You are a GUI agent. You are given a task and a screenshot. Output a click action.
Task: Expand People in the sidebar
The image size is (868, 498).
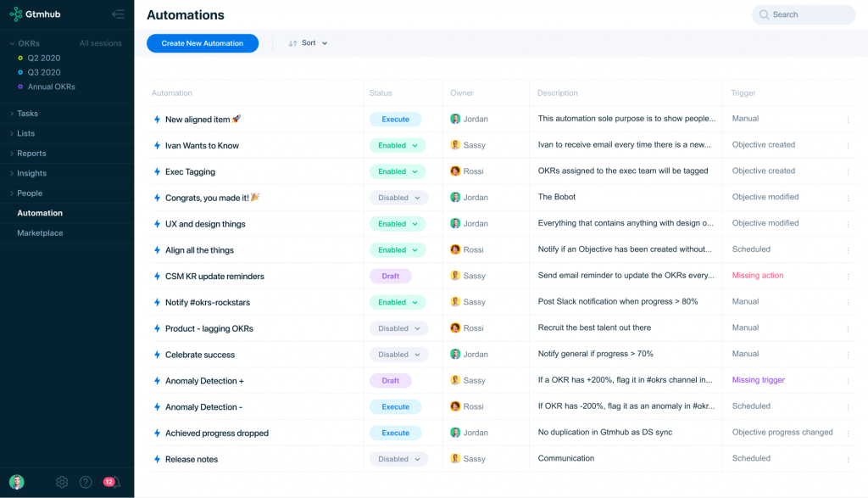pos(12,193)
